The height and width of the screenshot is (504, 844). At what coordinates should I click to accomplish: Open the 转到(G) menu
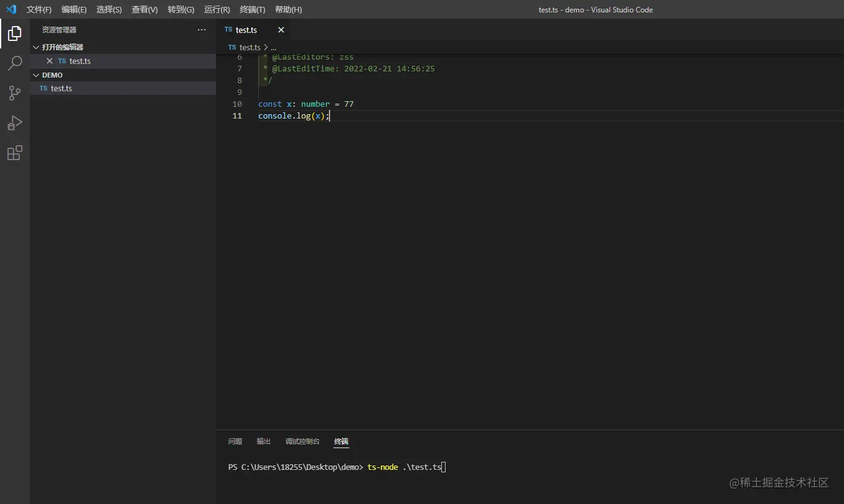(181, 9)
